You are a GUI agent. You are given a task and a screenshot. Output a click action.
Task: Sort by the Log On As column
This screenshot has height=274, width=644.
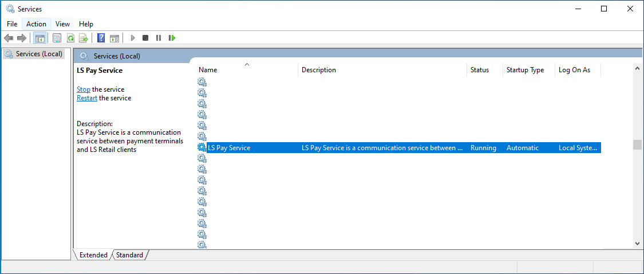(578, 70)
